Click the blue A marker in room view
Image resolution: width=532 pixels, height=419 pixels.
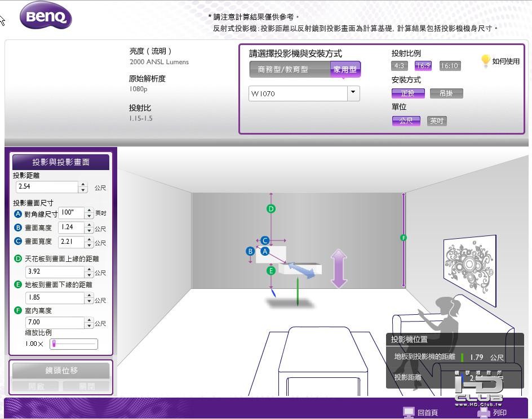point(265,251)
